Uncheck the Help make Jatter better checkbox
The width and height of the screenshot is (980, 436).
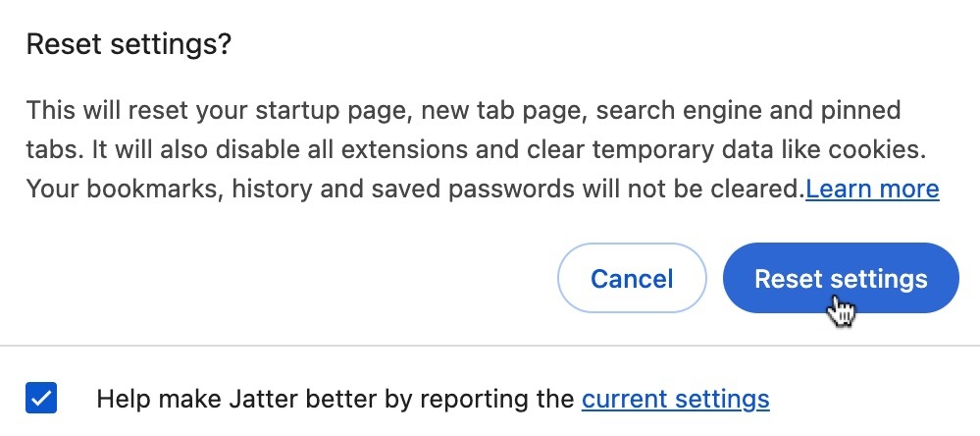[x=41, y=399]
